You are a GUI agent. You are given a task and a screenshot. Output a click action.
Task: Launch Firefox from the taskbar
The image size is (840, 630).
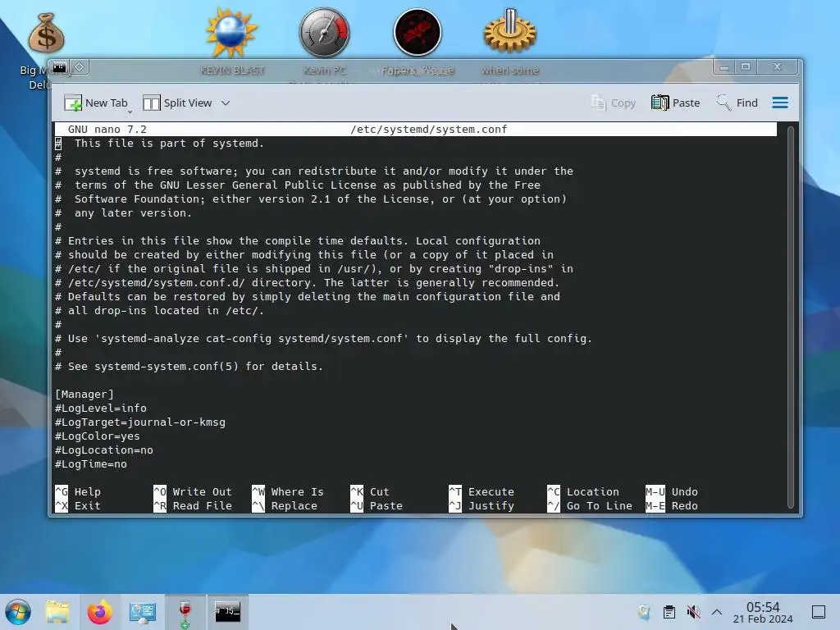click(x=99, y=612)
